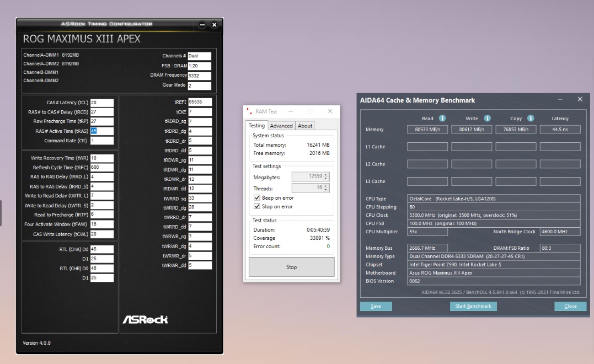Viewport: 594px width, 364px height.
Task: Select the CAS# Latency (tCL) field
Action: pyautogui.click(x=102, y=103)
